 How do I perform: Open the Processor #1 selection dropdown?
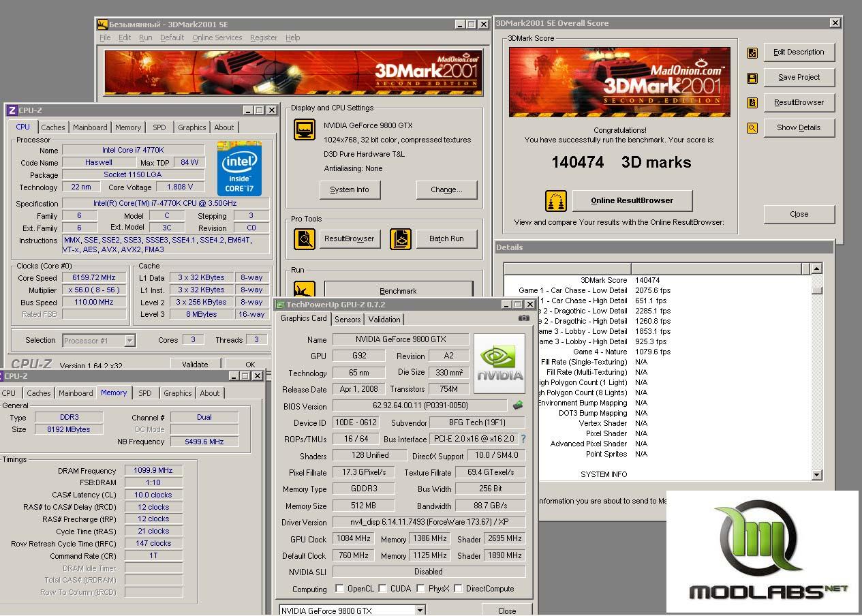(129, 341)
